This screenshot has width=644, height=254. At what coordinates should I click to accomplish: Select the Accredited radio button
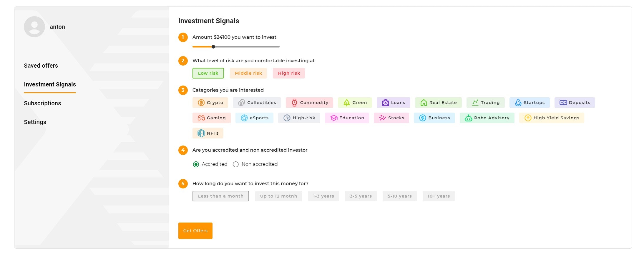[x=196, y=164]
